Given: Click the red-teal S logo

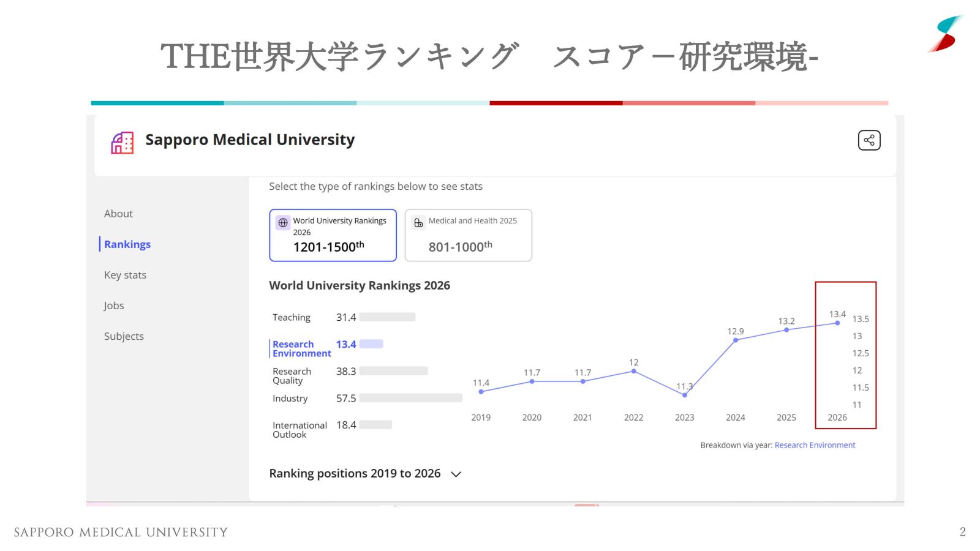Looking at the screenshot, I should (946, 34).
